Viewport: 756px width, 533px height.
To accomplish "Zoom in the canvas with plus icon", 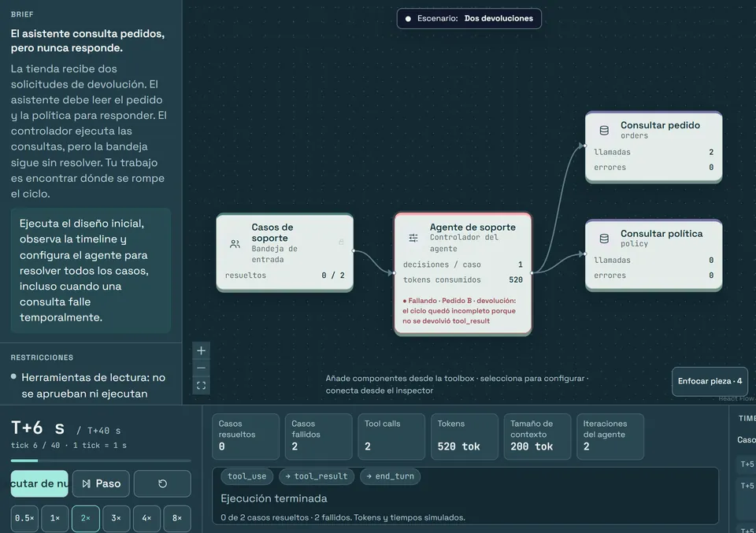I will [x=201, y=351].
